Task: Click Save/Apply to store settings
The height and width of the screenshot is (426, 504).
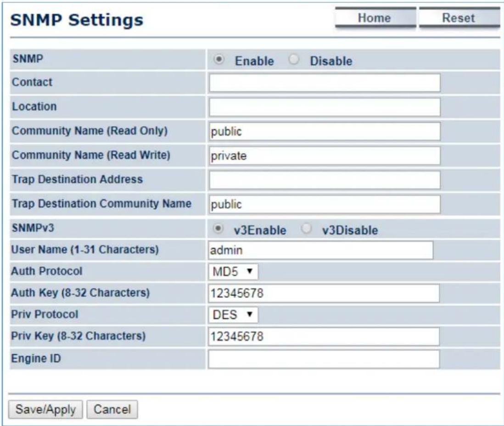Action: tap(45, 409)
